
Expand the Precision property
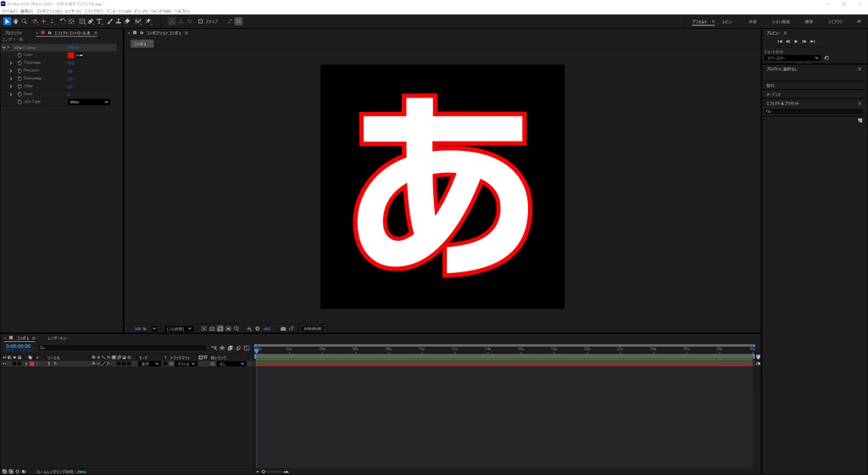coord(11,71)
